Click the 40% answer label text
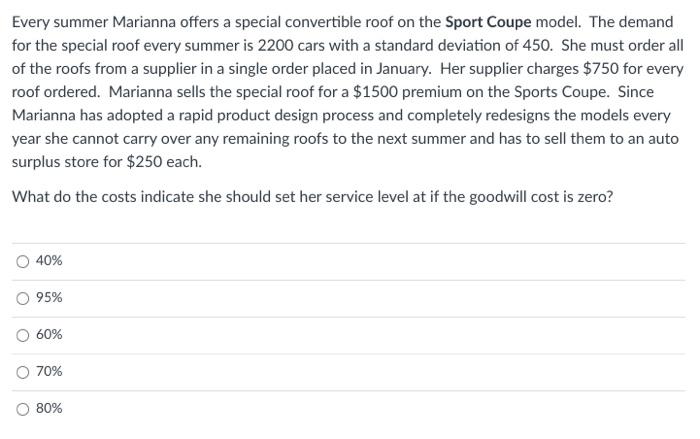Image resolution: width=700 pixels, height=439 pixels. pyautogui.click(x=49, y=260)
